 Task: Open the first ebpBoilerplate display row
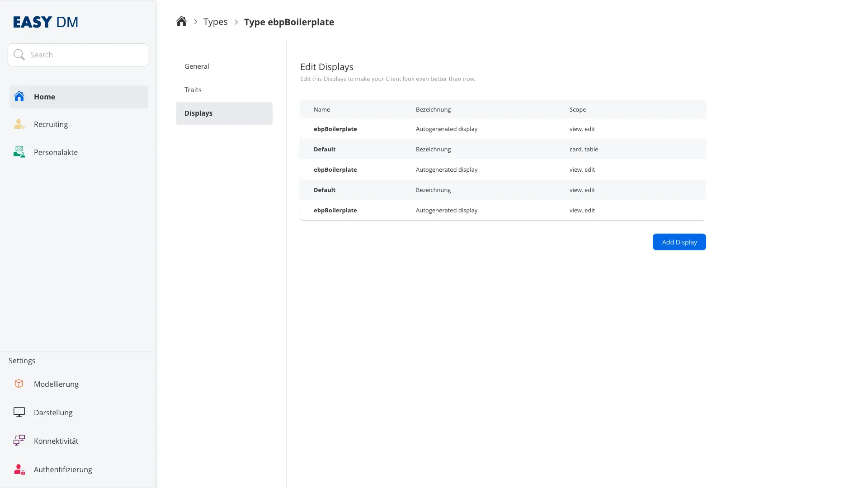point(335,129)
